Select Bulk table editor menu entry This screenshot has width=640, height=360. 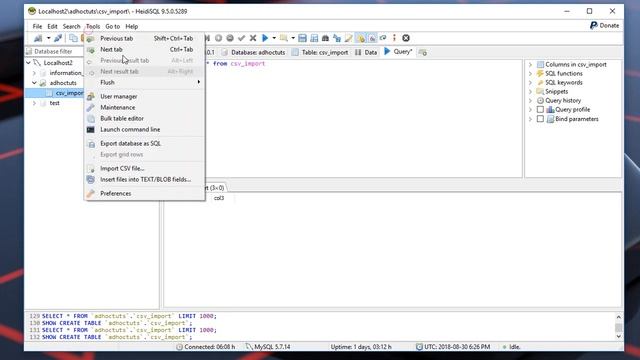(144, 118)
